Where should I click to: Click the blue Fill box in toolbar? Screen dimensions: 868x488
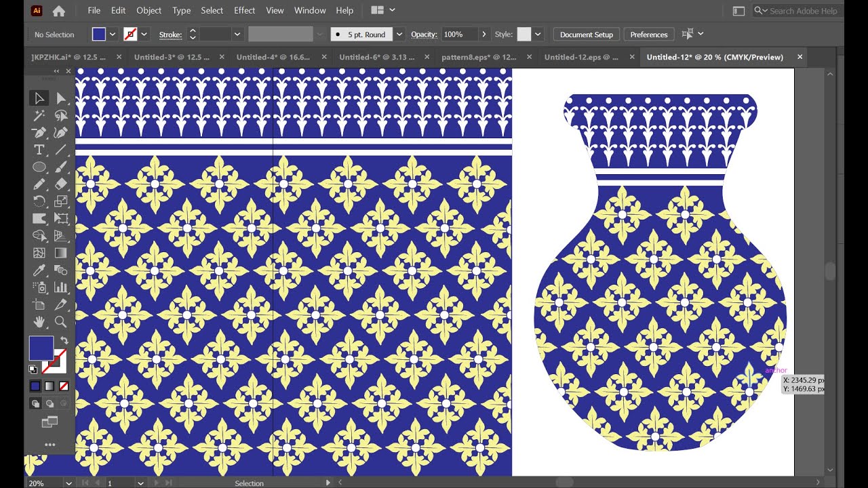[41, 348]
